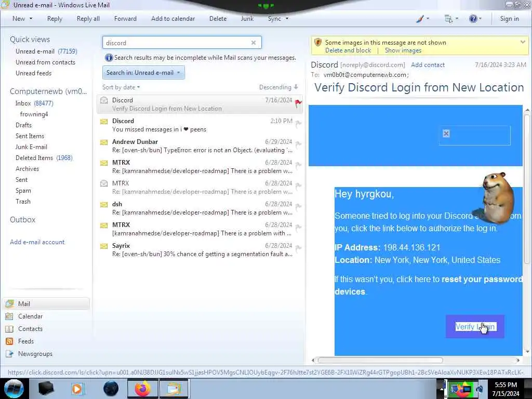
Task: Click the message vertical scrollbar thumb
Action: (527, 188)
